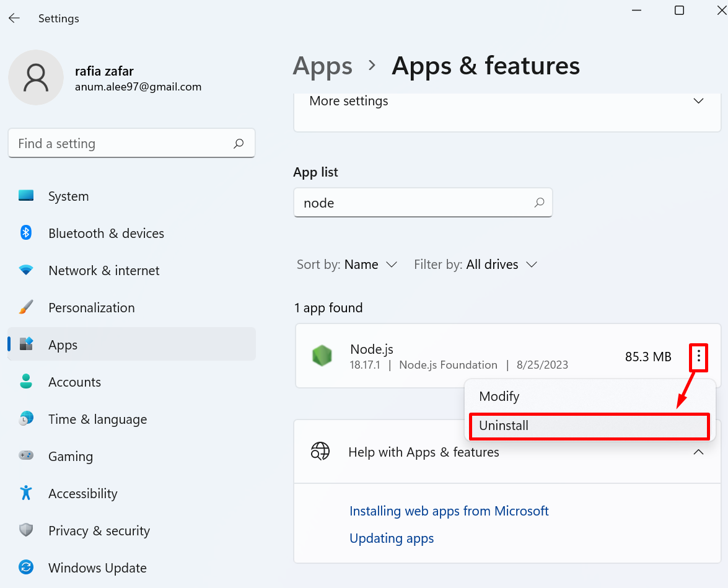Focus the Find a setting search box
Screen dimensions: 728x588
point(131,143)
